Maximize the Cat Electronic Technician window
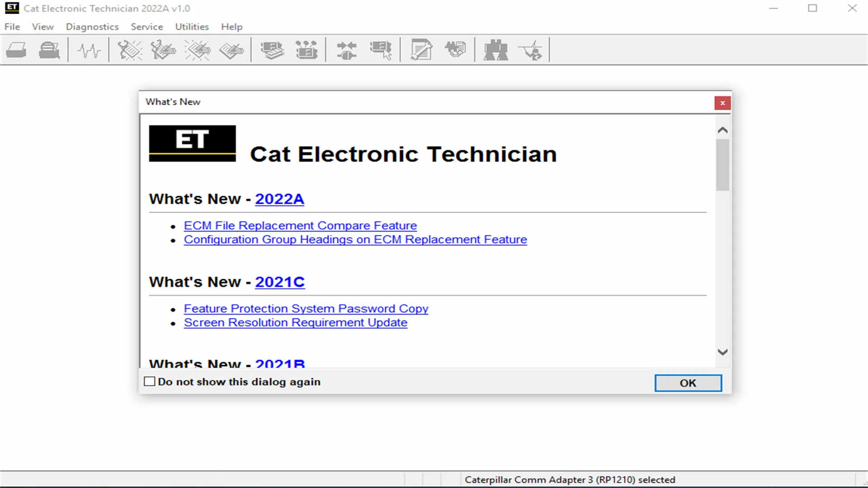 point(812,8)
